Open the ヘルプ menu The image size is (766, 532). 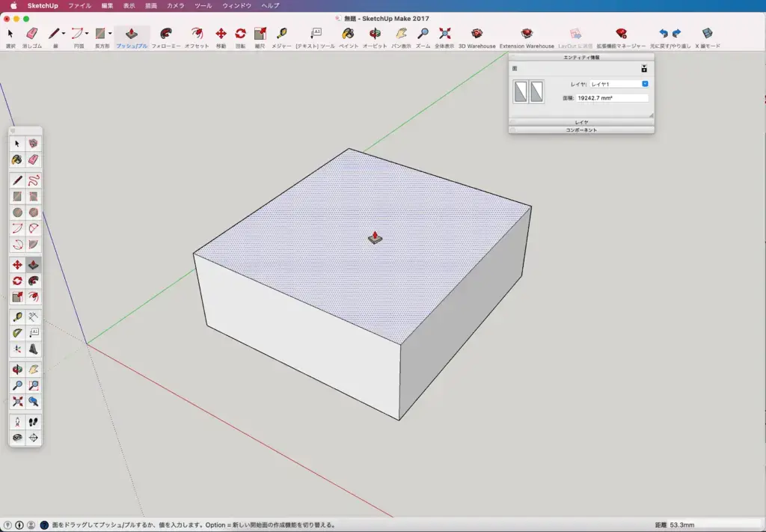pyautogui.click(x=270, y=6)
